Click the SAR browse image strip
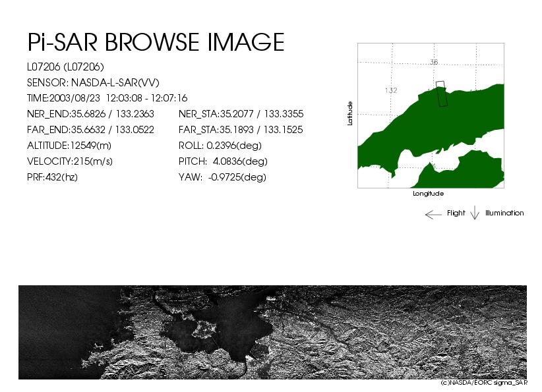Viewport: 542px width, 392px height. [273, 332]
